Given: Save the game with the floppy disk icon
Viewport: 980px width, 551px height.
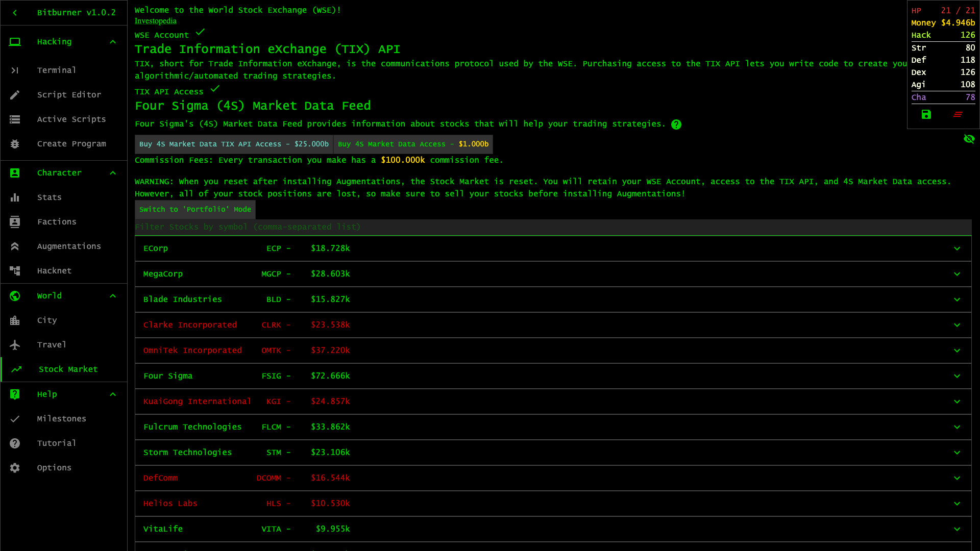Looking at the screenshot, I should [926, 115].
